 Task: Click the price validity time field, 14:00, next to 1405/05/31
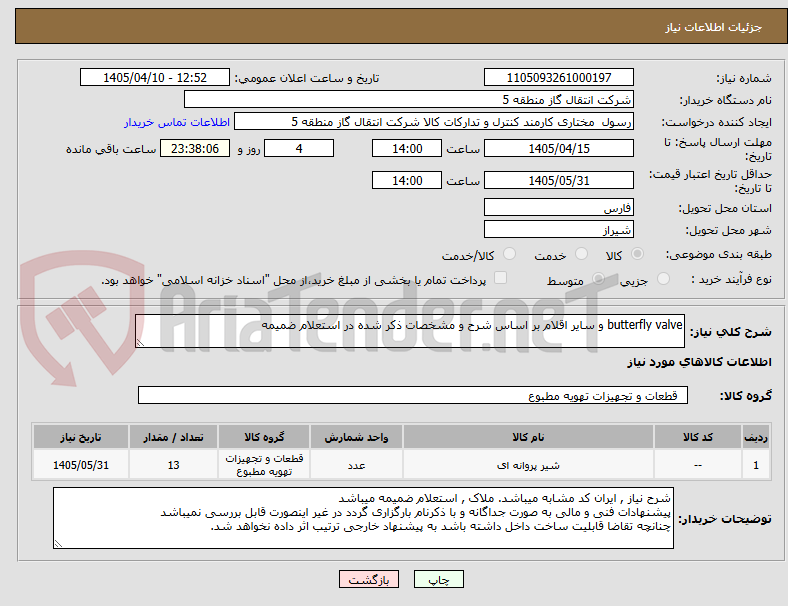(x=407, y=180)
